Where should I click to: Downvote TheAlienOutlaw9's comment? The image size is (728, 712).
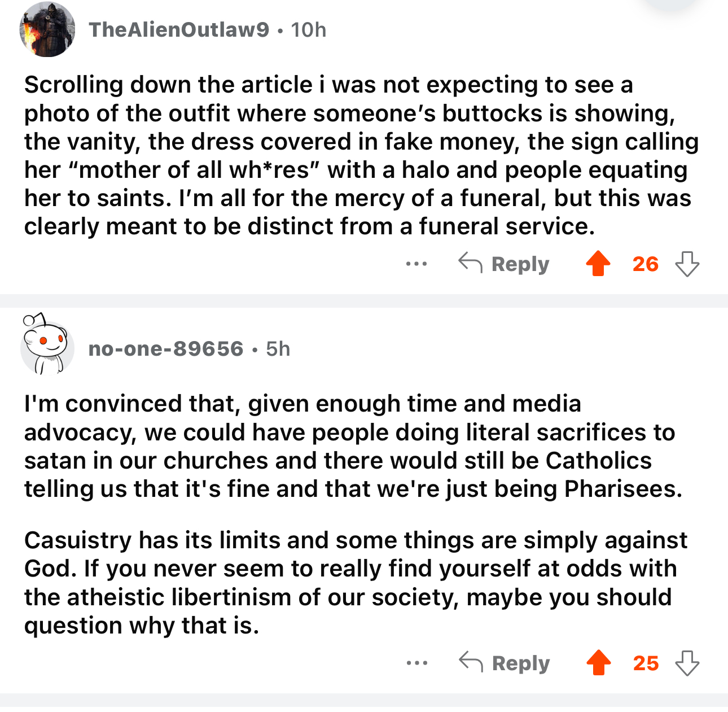[687, 264]
